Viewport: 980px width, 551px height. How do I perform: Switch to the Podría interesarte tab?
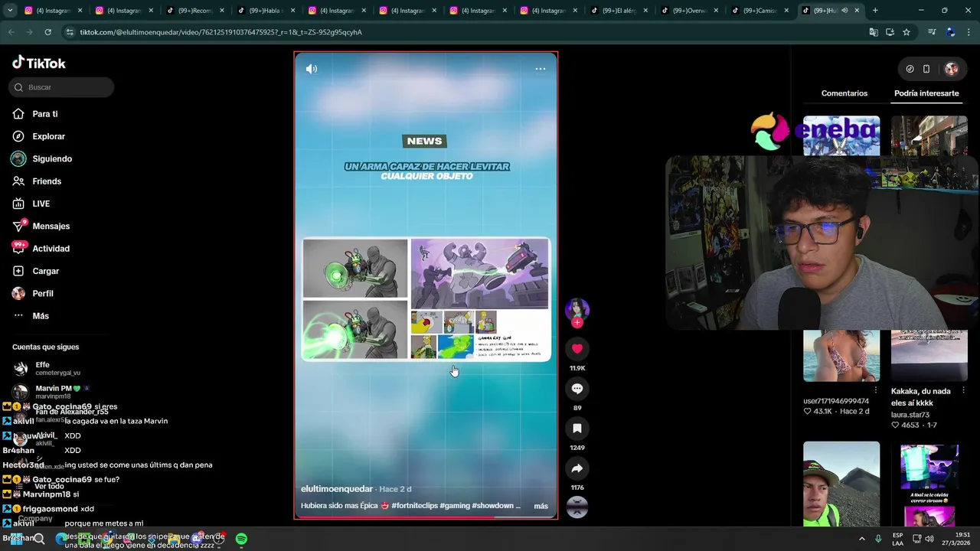(x=926, y=93)
